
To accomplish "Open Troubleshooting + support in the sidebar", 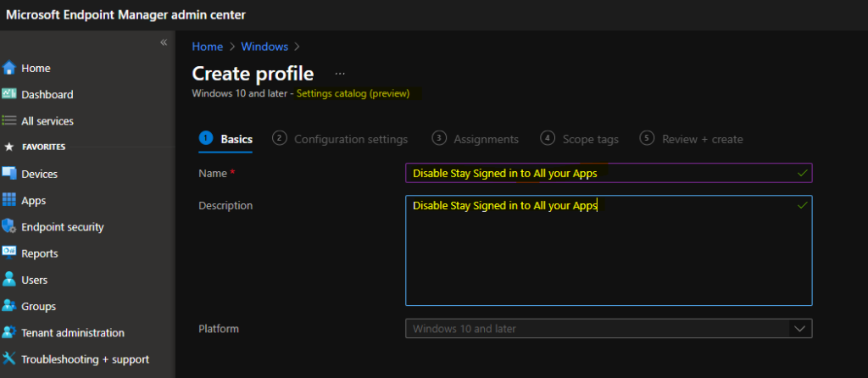I will (87, 359).
